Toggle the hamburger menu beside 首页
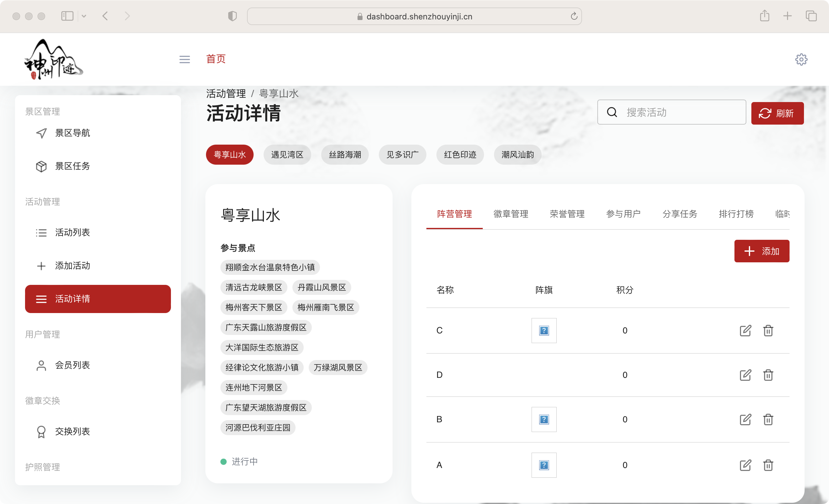Viewport: 829px width, 504px height. click(184, 59)
